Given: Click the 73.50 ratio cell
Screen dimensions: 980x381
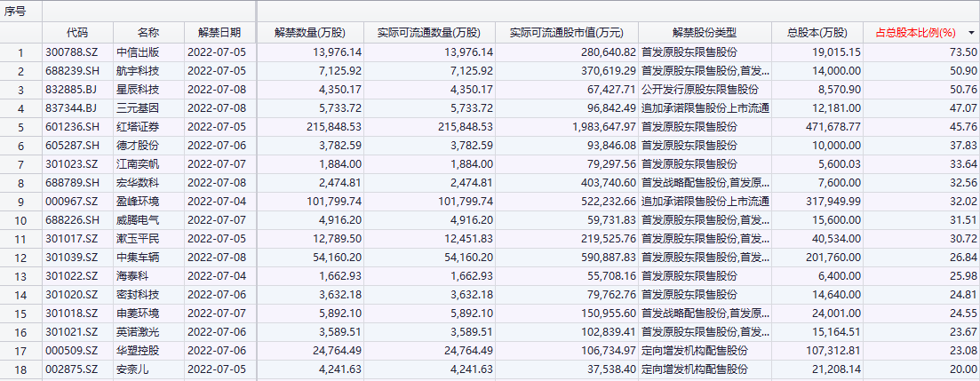Looking at the screenshot, I should tap(964, 52).
